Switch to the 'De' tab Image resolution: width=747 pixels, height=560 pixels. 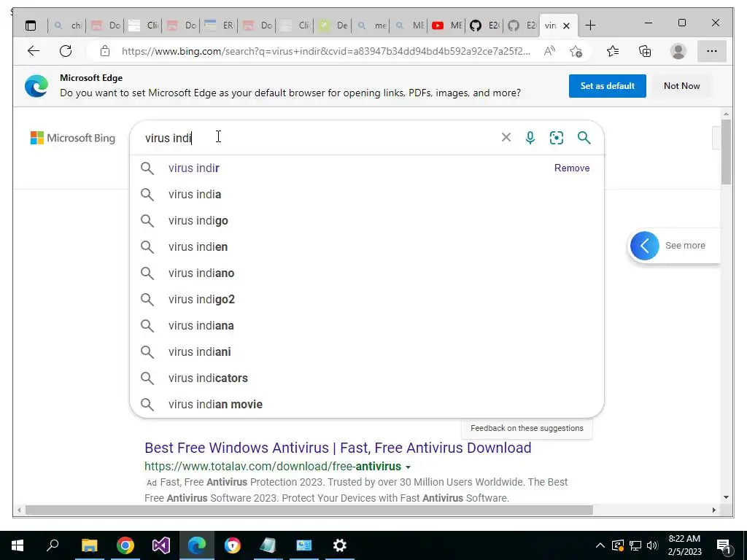tap(333, 26)
